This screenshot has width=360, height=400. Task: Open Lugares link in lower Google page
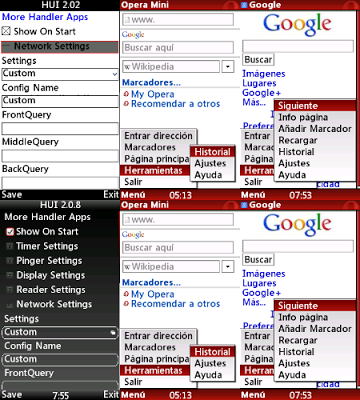(x=259, y=283)
